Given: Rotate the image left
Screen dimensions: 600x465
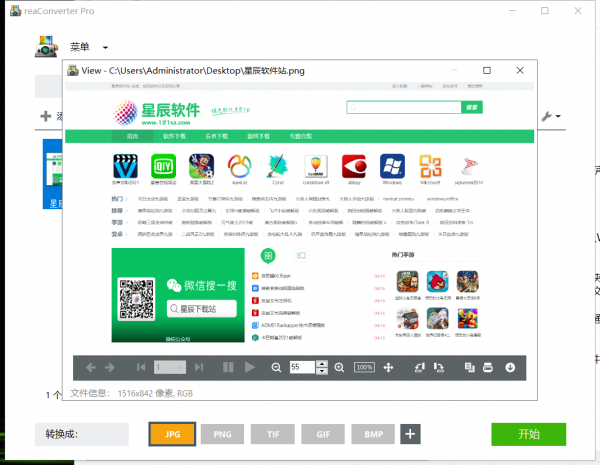Looking at the screenshot, I should click(420, 367).
